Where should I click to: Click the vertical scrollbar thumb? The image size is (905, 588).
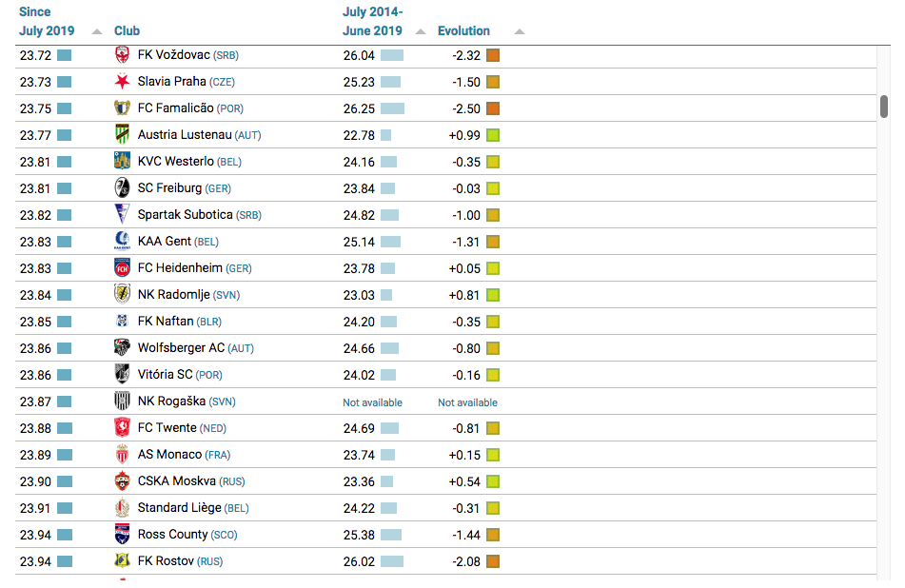click(884, 106)
